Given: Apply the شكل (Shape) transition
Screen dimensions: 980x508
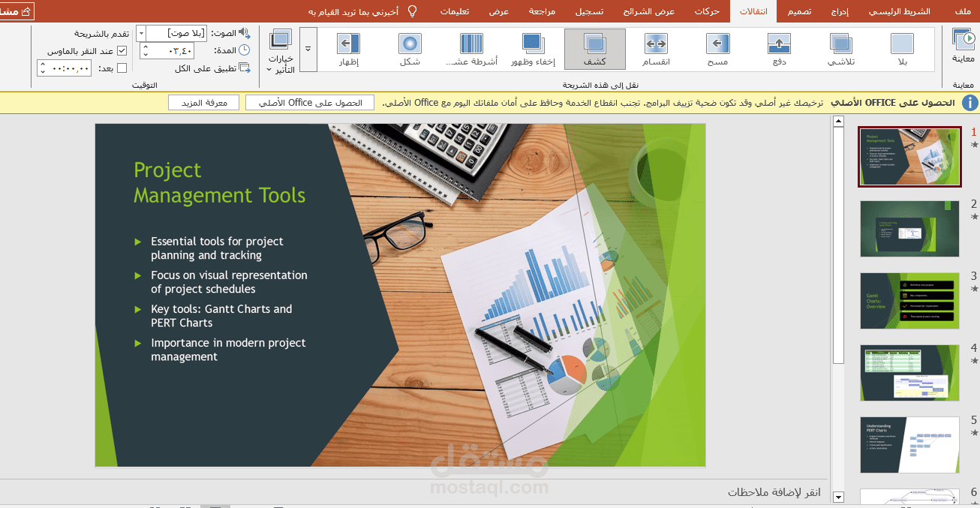Looking at the screenshot, I should click(410, 50).
